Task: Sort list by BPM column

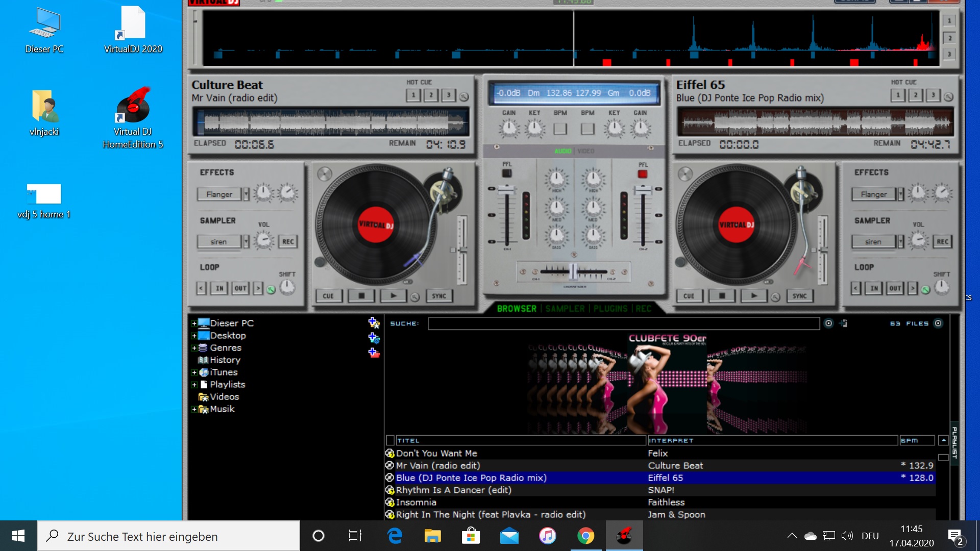Action: [x=917, y=440]
